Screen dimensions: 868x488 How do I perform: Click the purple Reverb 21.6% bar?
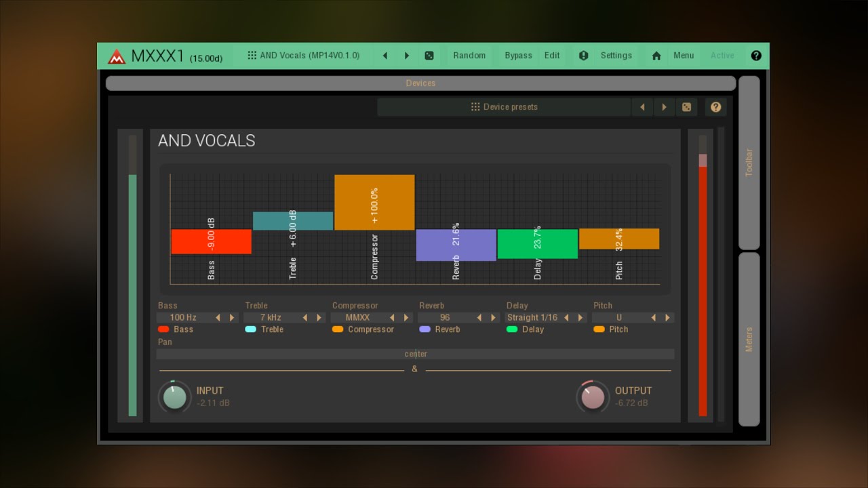tap(456, 245)
